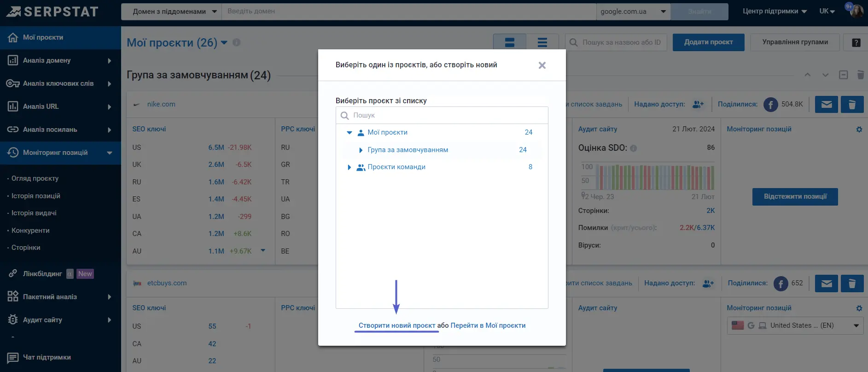Open the question mark help icon

[856, 43]
